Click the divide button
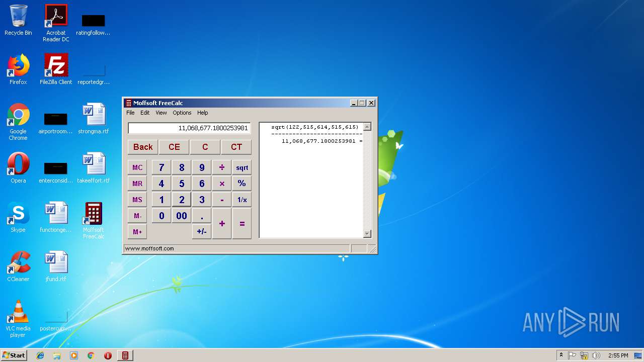 [x=222, y=167]
